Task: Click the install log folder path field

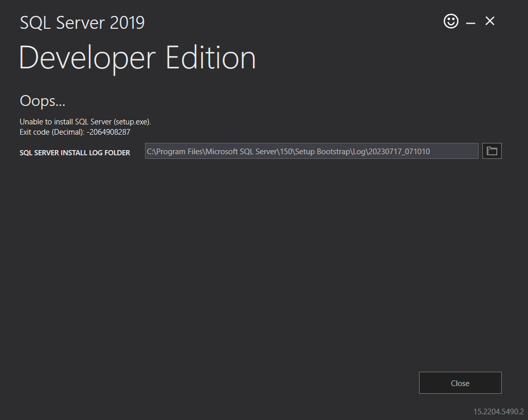Action: (312, 151)
